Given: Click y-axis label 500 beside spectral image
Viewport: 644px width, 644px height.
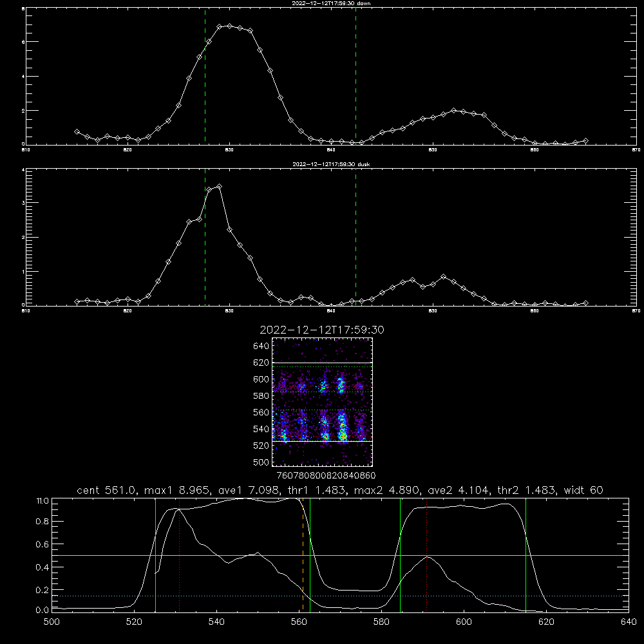Looking at the screenshot, I should click(x=261, y=462).
